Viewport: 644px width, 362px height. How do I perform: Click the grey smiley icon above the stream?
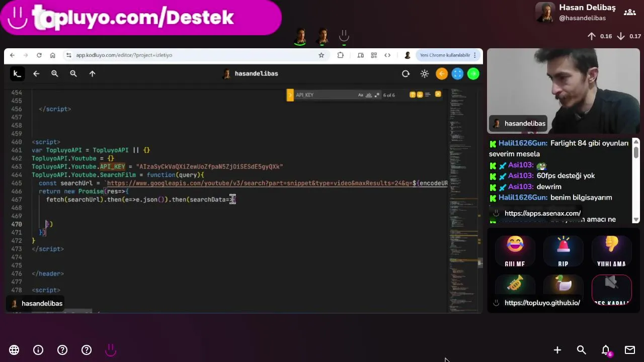point(344,36)
